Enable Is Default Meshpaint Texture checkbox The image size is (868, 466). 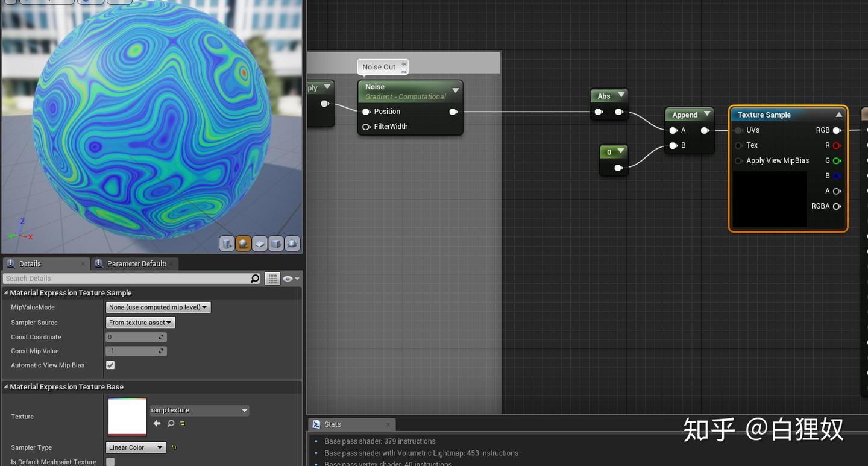click(x=110, y=461)
